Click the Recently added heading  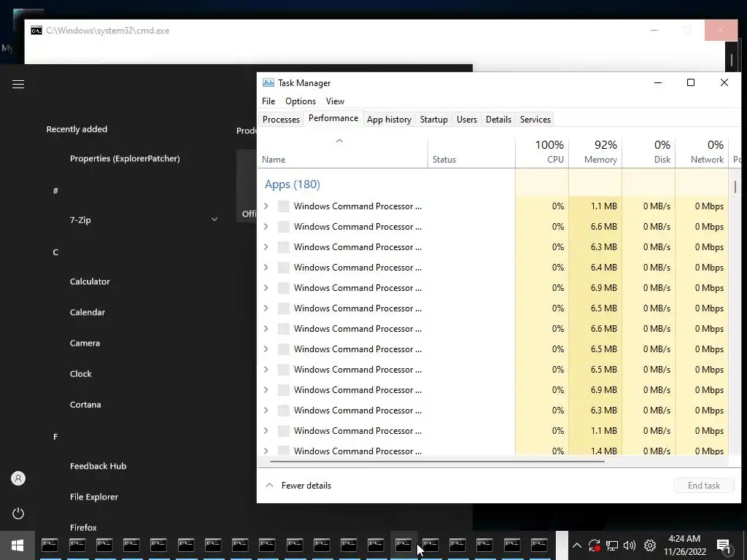point(77,129)
